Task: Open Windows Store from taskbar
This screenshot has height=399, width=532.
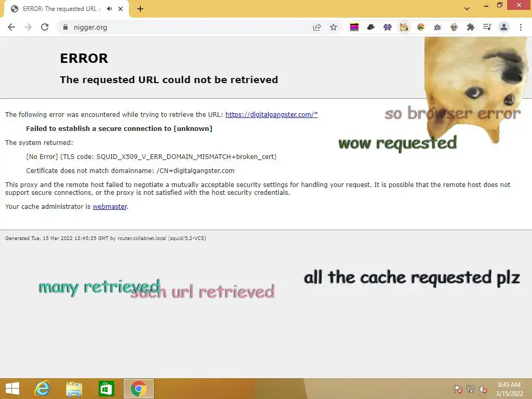Action: 106,389
